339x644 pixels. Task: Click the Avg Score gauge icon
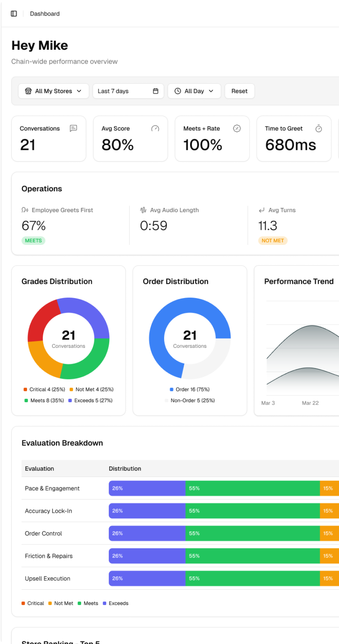point(155,128)
